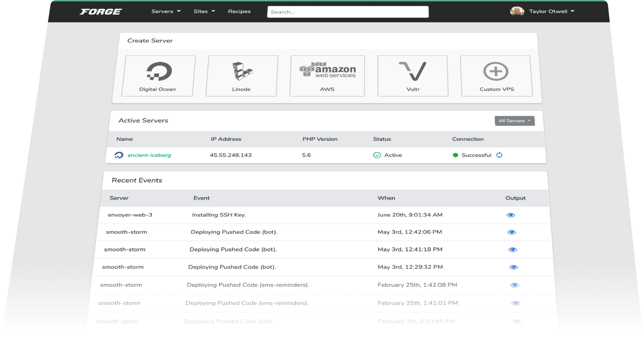The height and width of the screenshot is (346, 644).
Task: Click the refresh icon next to Successful connection
Action: 499,155
